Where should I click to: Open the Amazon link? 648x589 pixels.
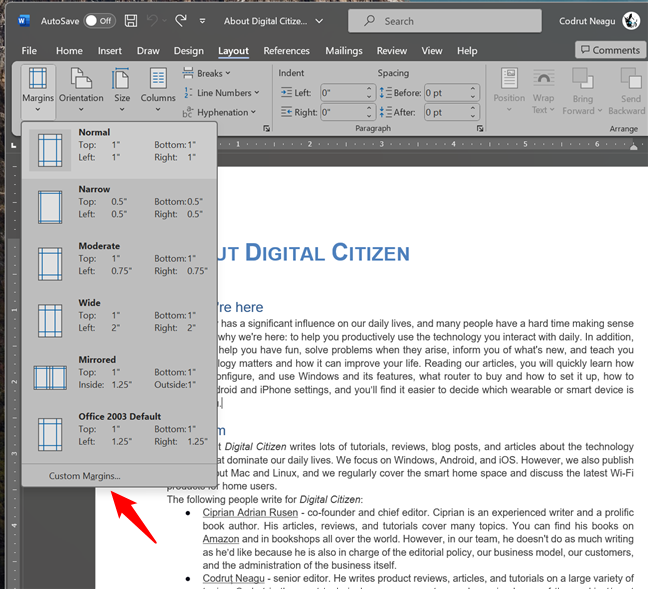pos(221,539)
